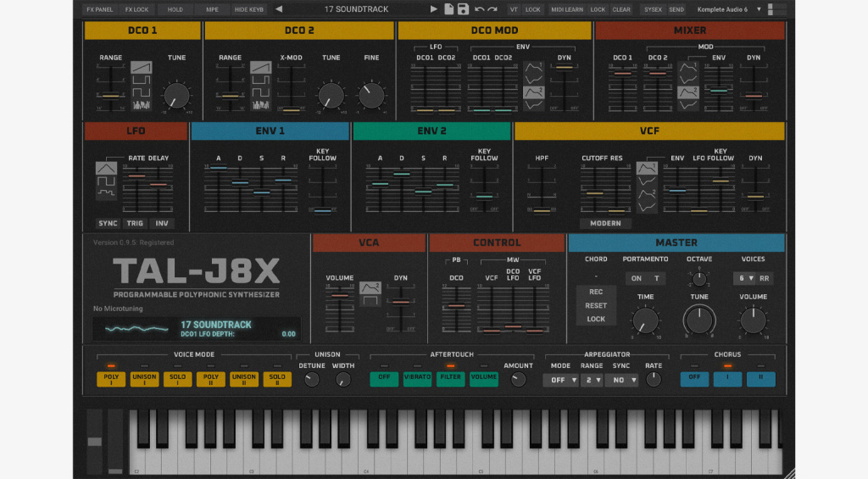Enable LFO SYNC
The height and width of the screenshot is (479, 868).
click(108, 223)
